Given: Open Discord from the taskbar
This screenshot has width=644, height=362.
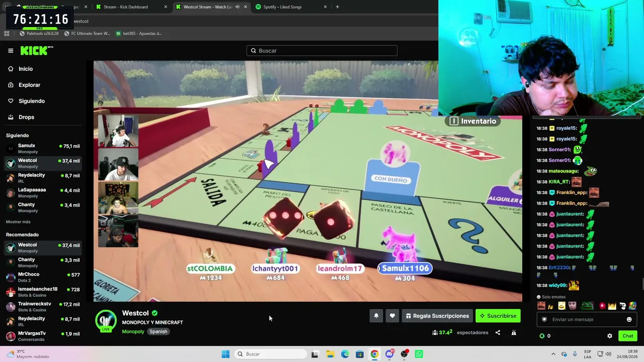Looking at the screenshot, I should (389, 354).
